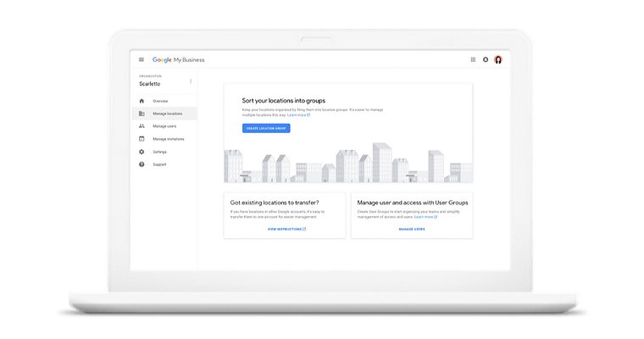Click the Google My Business logo

pyautogui.click(x=178, y=59)
